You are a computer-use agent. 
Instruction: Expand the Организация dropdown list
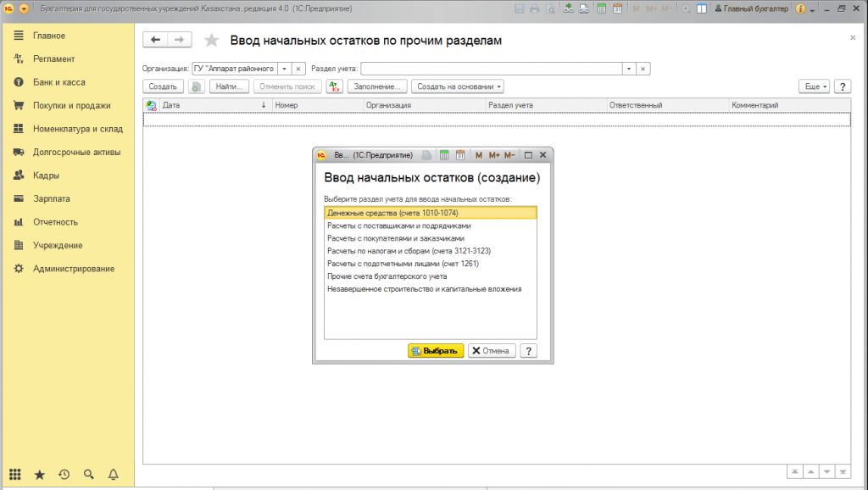[285, 69]
